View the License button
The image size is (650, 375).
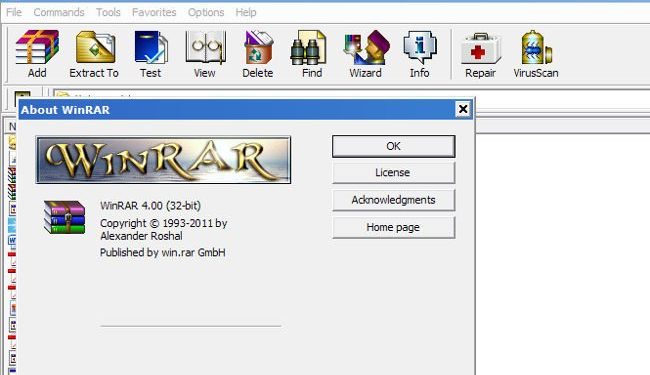[393, 173]
